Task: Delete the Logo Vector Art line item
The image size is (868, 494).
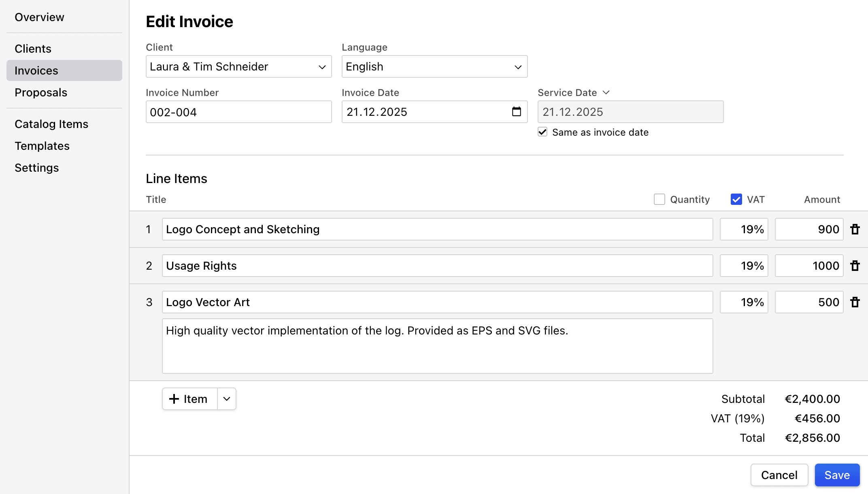Action: pos(855,302)
